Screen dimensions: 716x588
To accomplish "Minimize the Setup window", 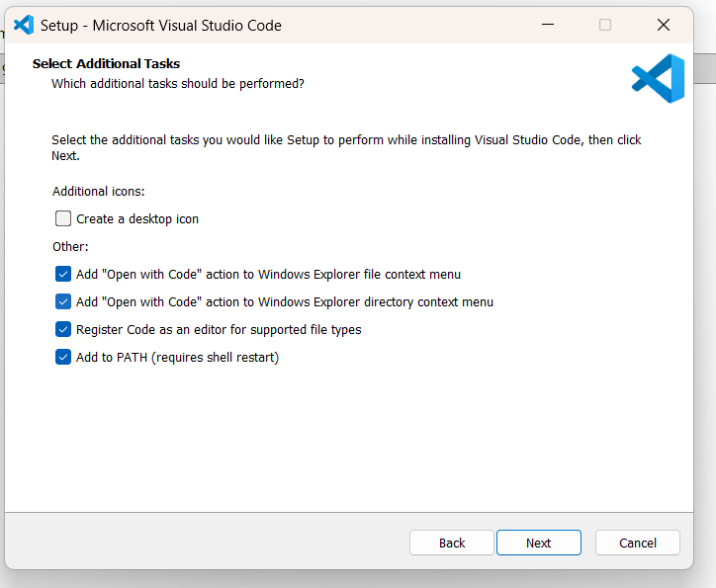I will tap(548, 25).
